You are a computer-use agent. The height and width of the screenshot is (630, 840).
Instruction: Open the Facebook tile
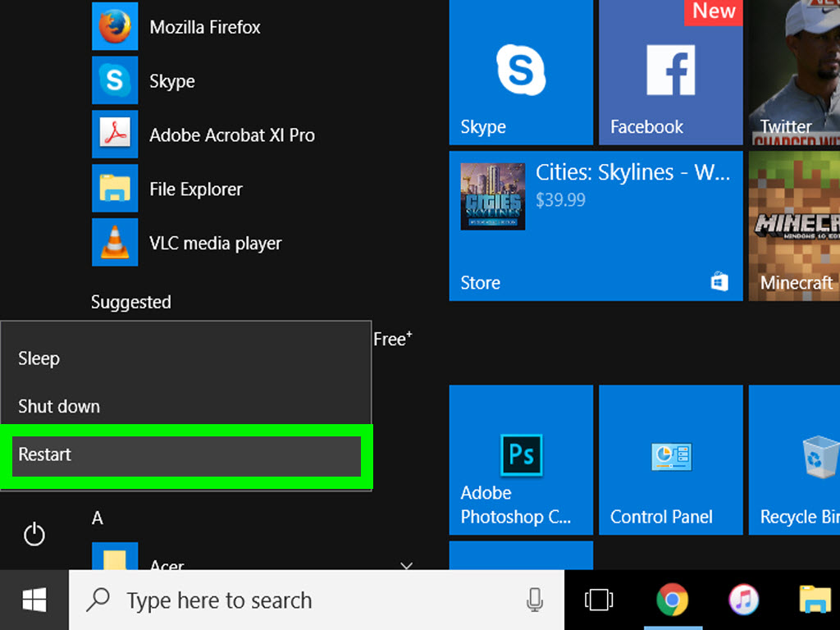(671, 72)
